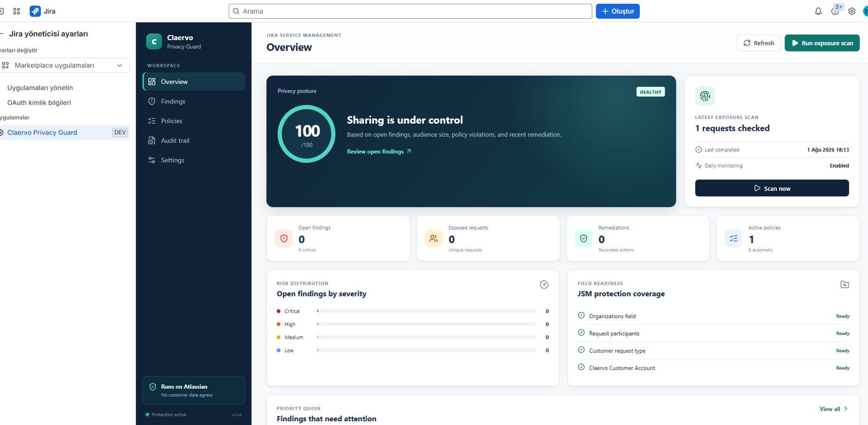
Task: Click into the Arama search field
Action: pyautogui.click(x=410, y=11)
